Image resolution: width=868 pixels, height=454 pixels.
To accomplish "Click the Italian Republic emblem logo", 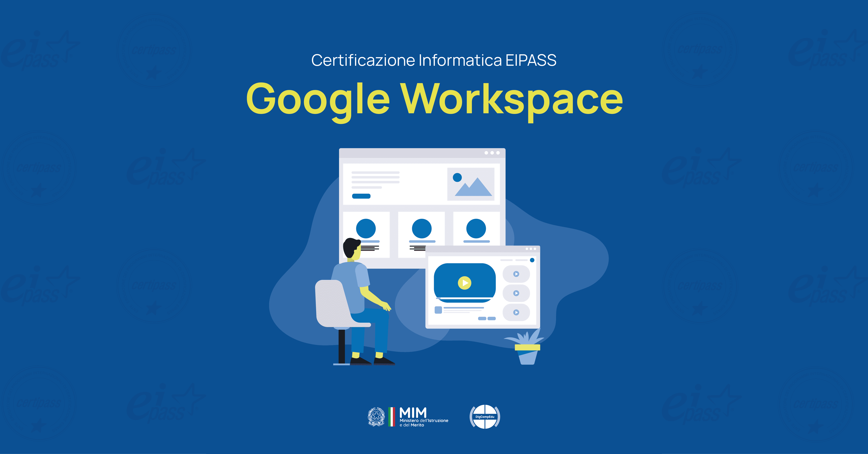I will [376, 417].
